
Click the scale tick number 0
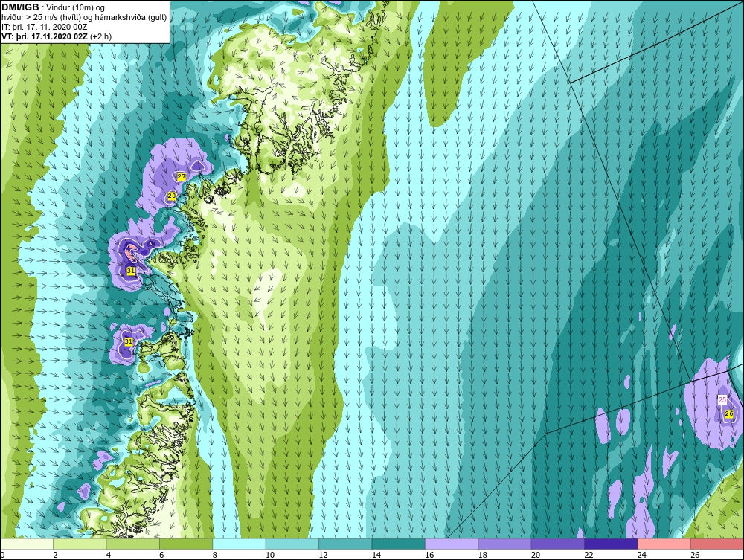(x=2, y=555)
